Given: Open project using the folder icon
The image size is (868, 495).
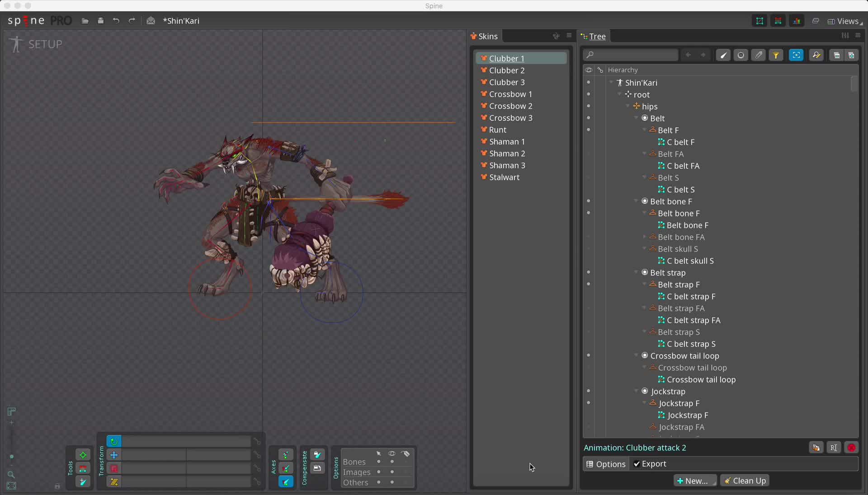Looking at the screenshot, I should coord(85,21).
